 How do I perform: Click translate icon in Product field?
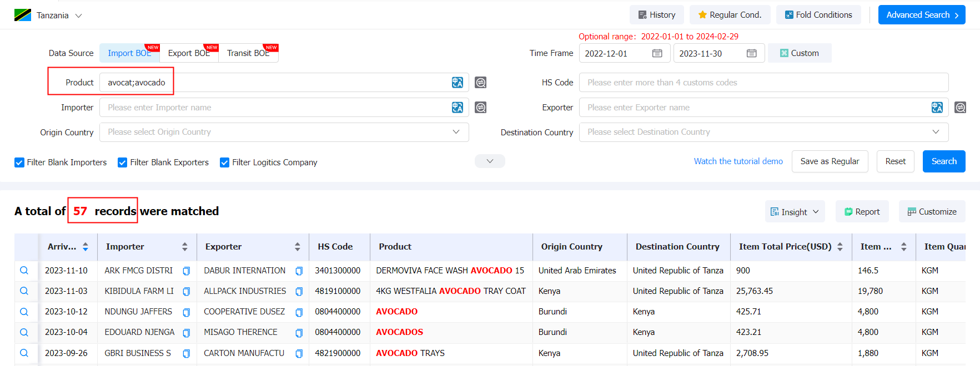[457, 83]
